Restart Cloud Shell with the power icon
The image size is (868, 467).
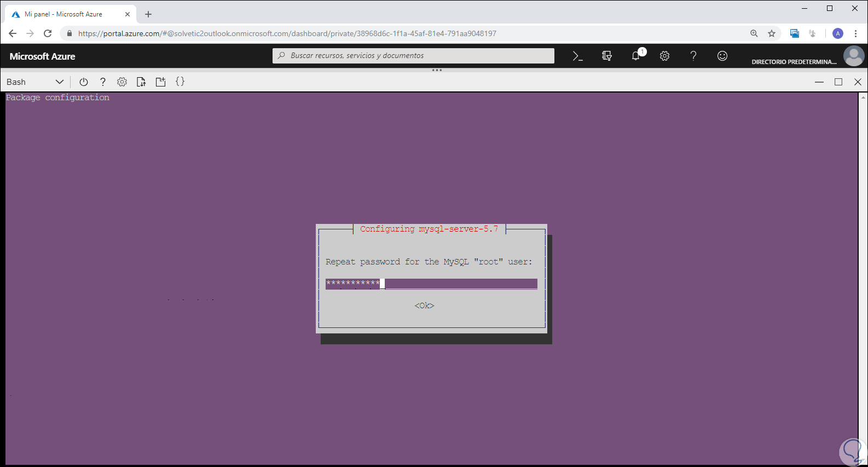click(84, 82)
